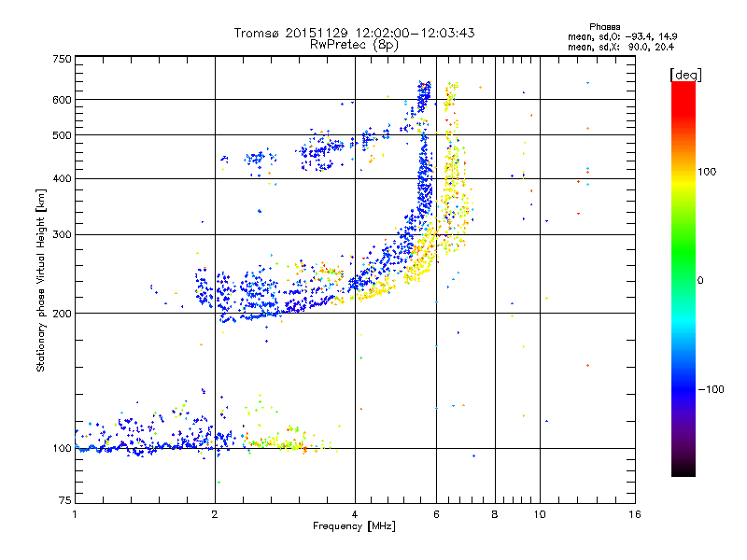This screenshot has height=560, width=747.
Task: Click the y-axis title 'Stationary phase Virtual Height [km]'
Action: [x=41, y=280]
